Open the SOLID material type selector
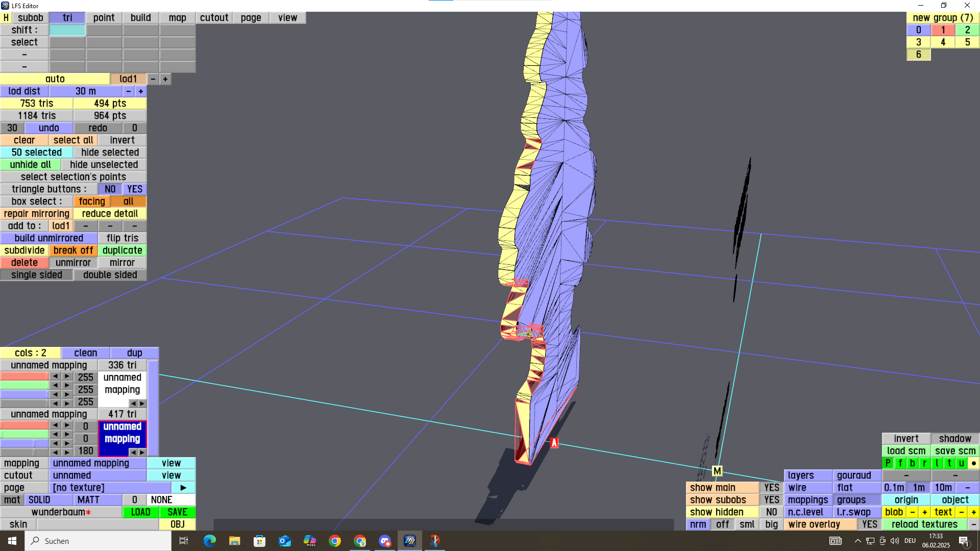This screenshot has width=980, height=551. click(39, 500)
